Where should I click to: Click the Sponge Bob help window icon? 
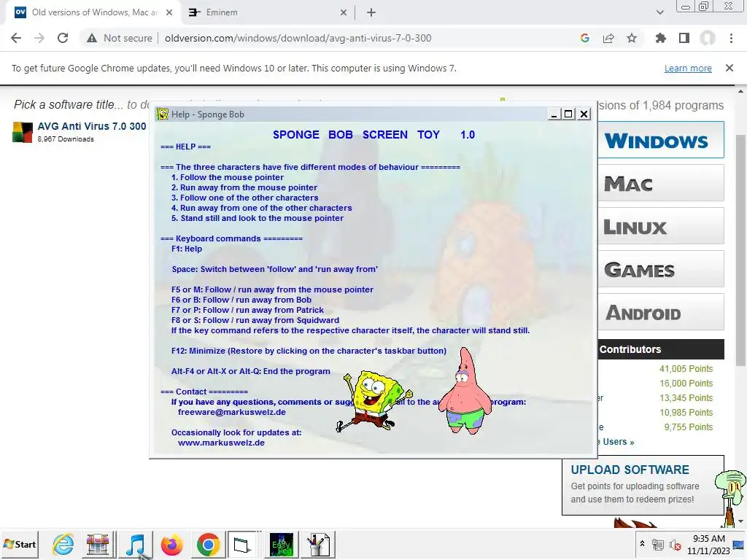(163, 114)
